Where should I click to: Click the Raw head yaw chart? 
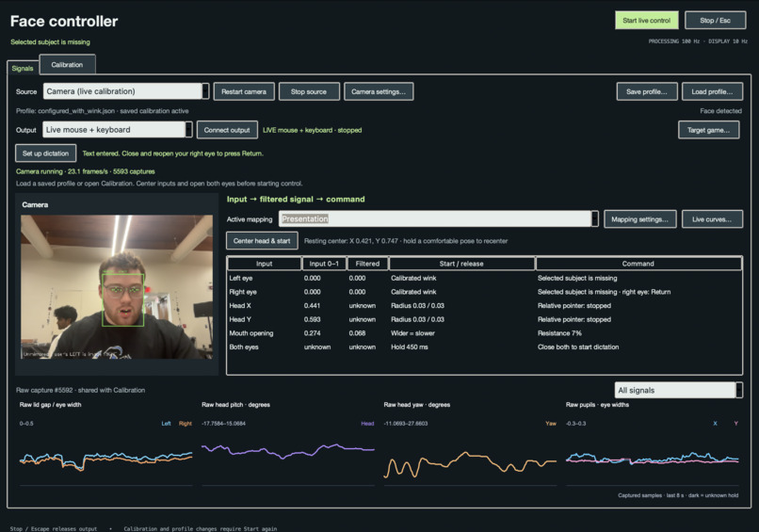click(470, 457)
